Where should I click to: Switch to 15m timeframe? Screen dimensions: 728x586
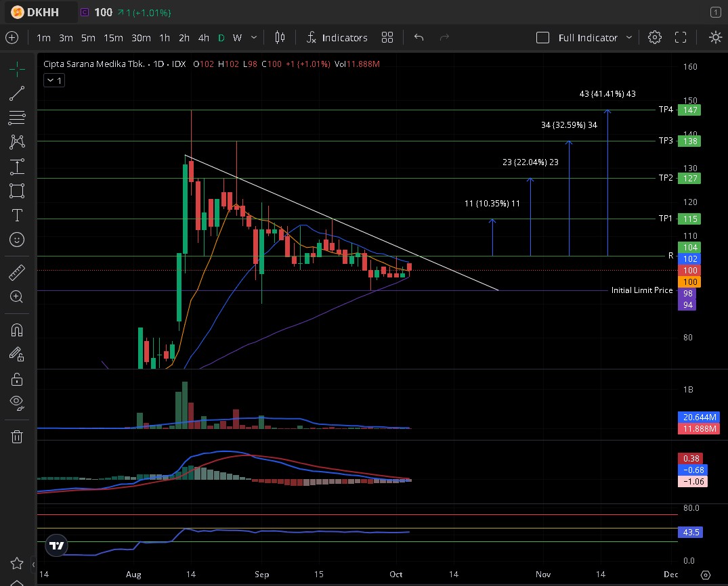(x=113, y=38)
